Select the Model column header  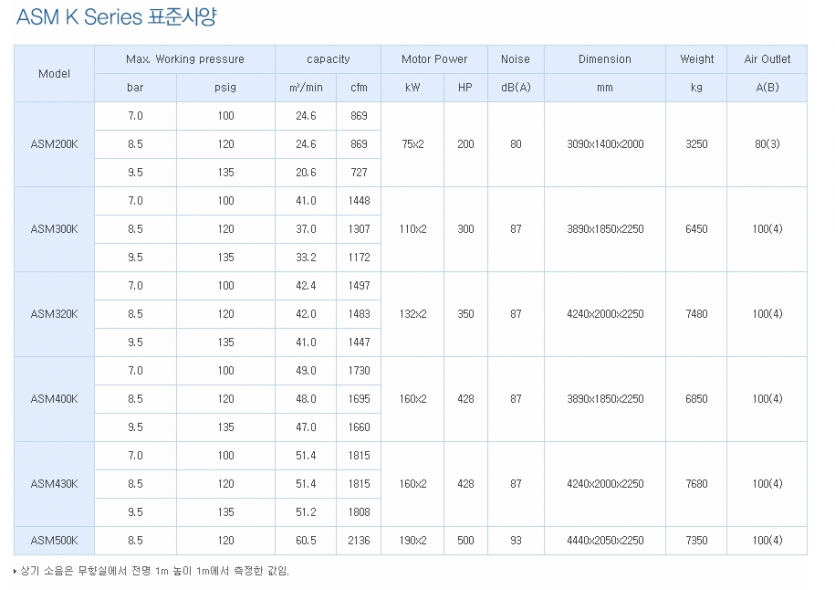tap(54, 73)
